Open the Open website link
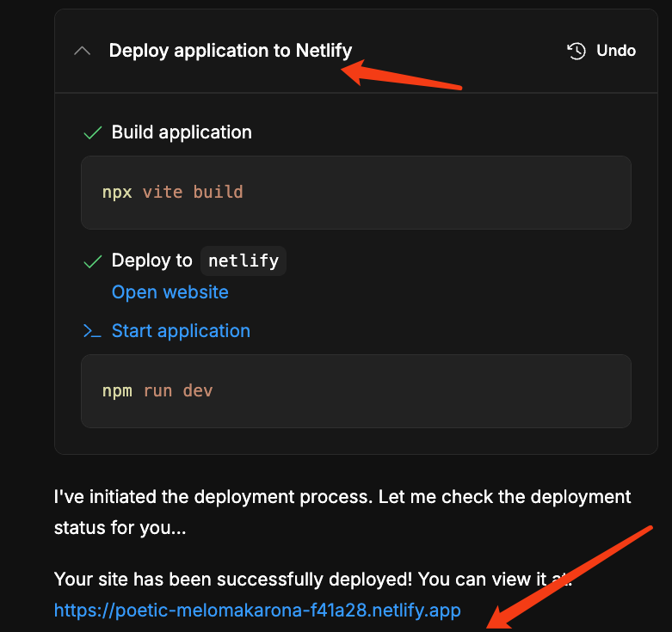Image resolution: width=672 pixels, height=632 pixels. 170,292
